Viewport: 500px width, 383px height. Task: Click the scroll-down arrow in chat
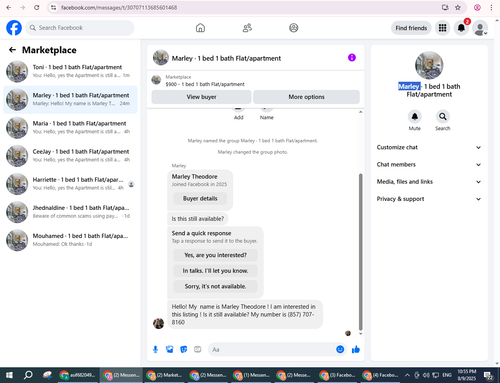360,334
